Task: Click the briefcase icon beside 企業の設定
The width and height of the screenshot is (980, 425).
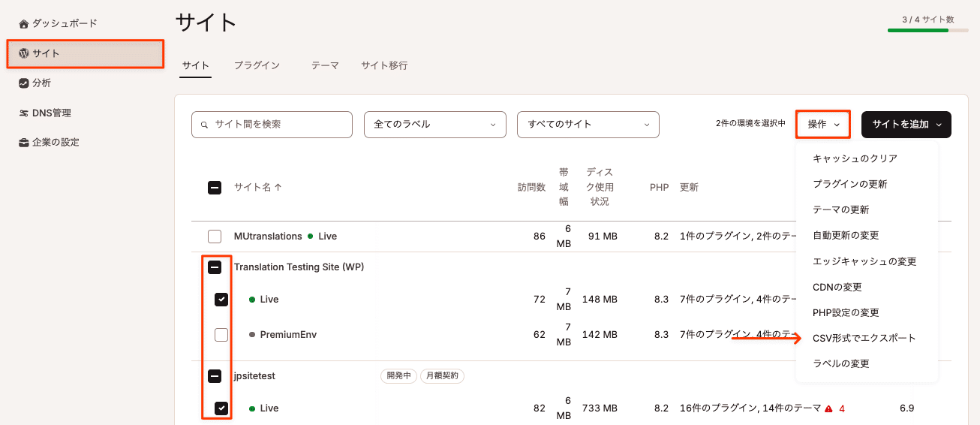Action: click(24, 143)
